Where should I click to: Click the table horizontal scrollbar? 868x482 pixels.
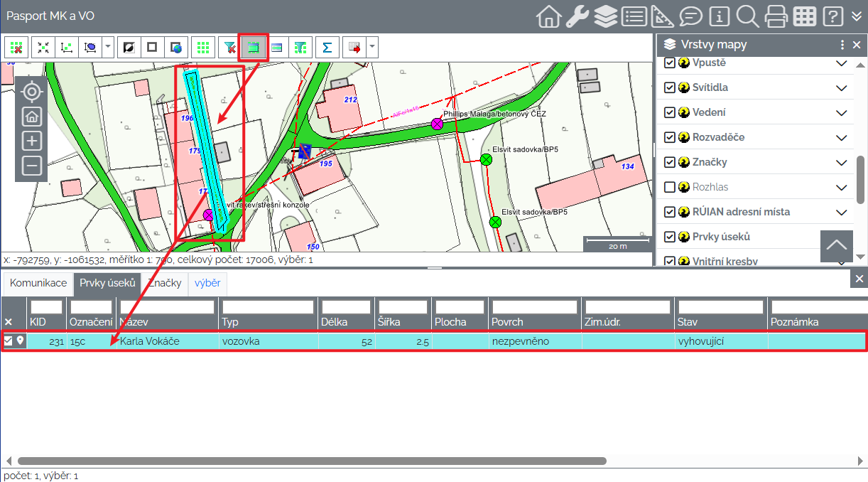click(x=311, y=461)
